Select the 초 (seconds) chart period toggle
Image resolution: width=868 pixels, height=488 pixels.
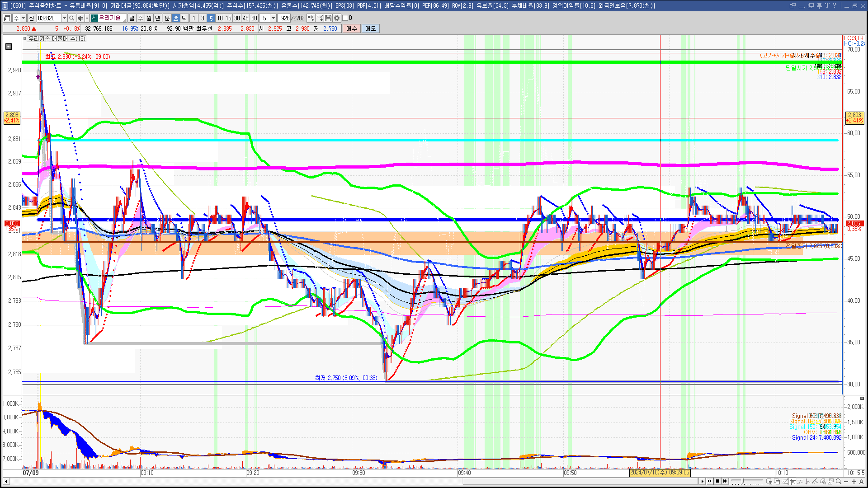point(176,18)
